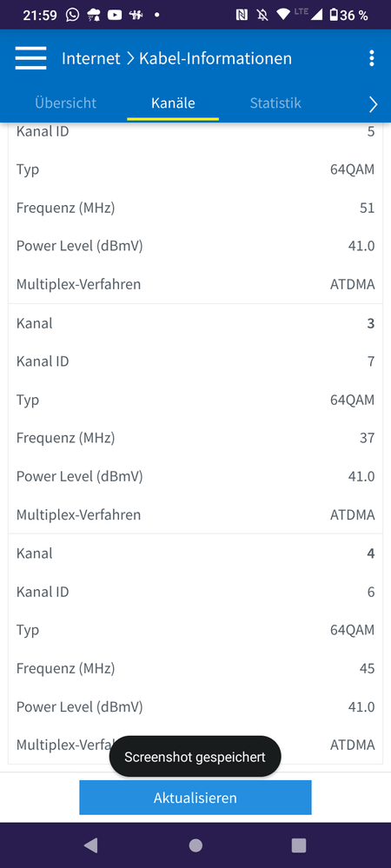Select the Kanal 3 row header

point(195,323)
